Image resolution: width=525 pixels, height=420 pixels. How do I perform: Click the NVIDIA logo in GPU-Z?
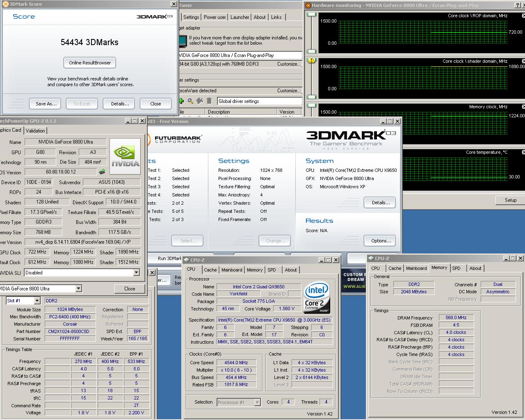125,156
